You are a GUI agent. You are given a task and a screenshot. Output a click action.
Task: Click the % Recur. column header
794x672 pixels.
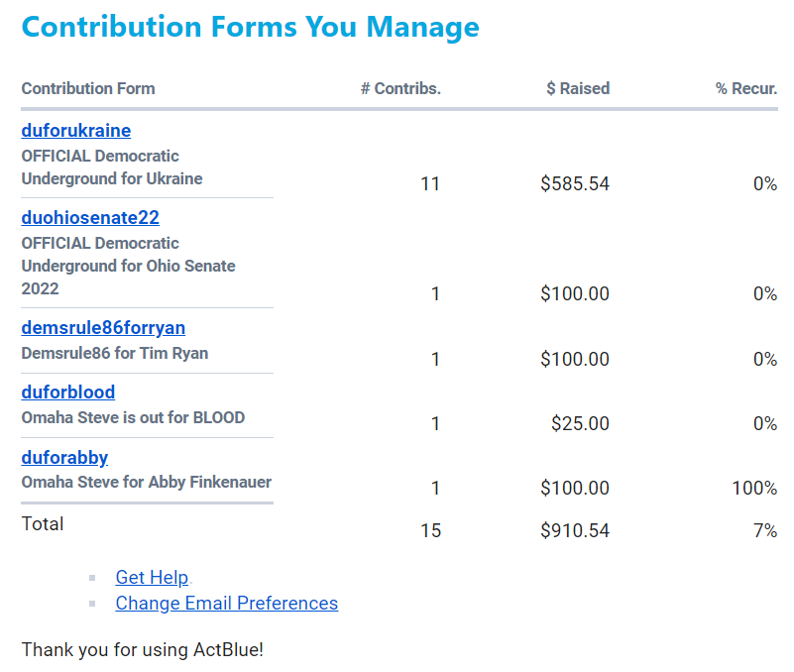pyautogui.click(x=745, y=88)
